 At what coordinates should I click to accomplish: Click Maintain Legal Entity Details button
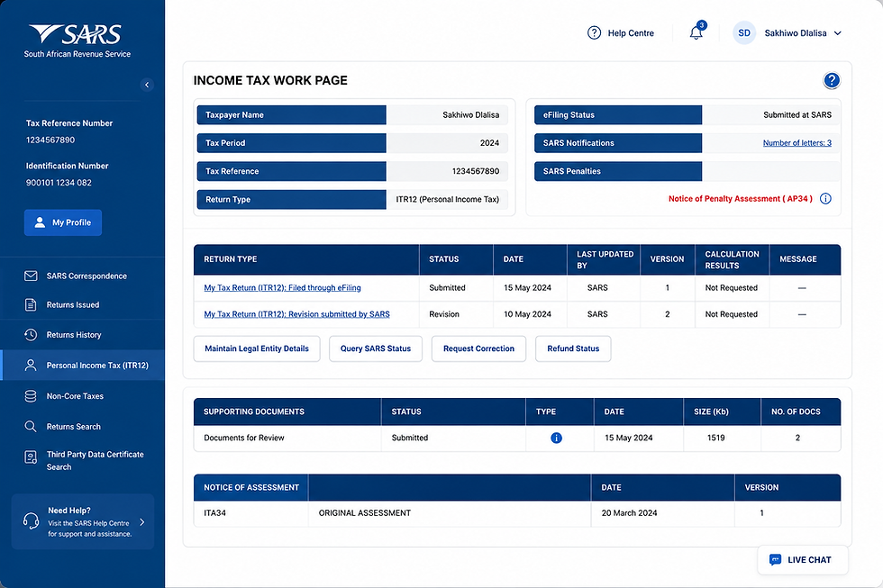[257, 348]
